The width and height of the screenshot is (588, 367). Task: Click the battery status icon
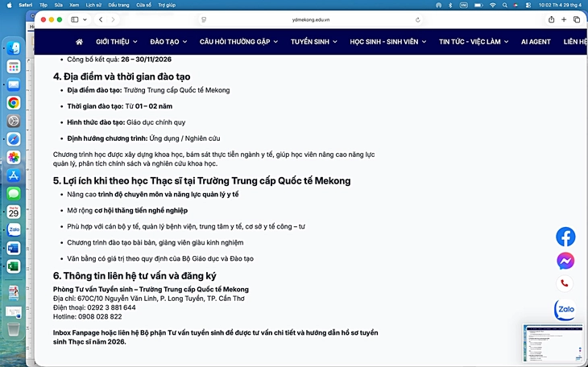click(x=478, y=6)
